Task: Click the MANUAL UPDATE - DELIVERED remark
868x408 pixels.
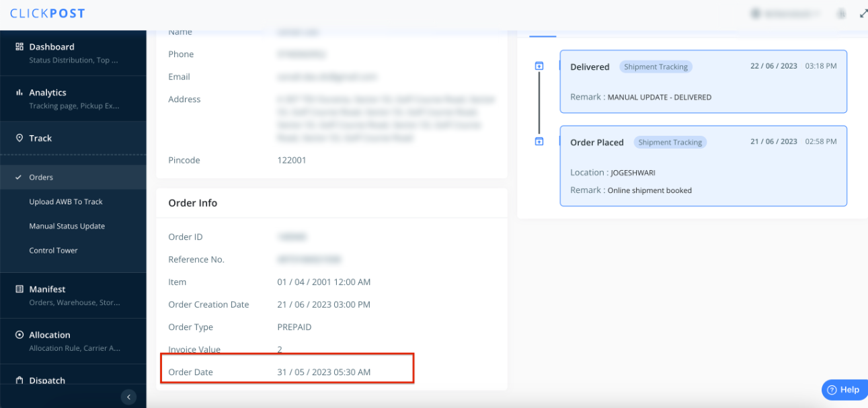Action: 659,97
